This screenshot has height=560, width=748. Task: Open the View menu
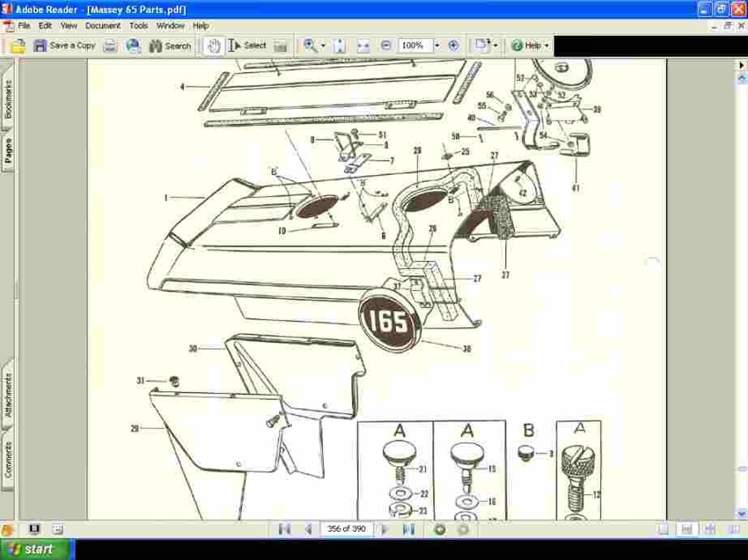[68, 26]
